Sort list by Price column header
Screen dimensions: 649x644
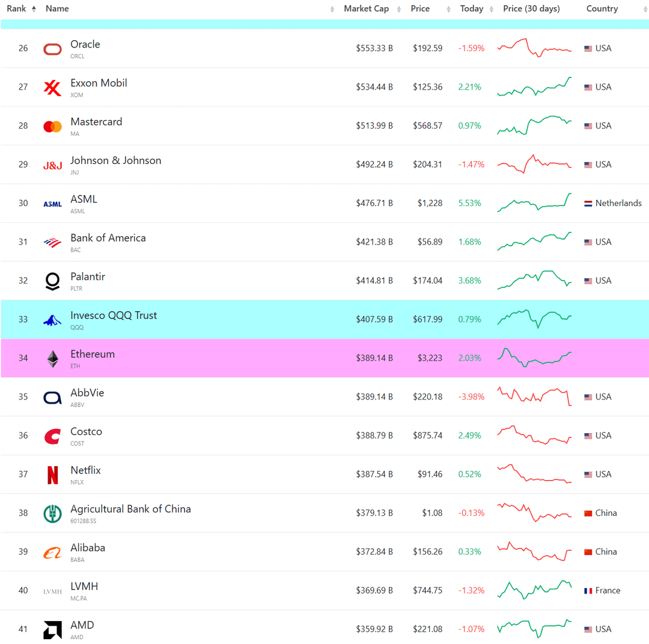tap(420, 9)
